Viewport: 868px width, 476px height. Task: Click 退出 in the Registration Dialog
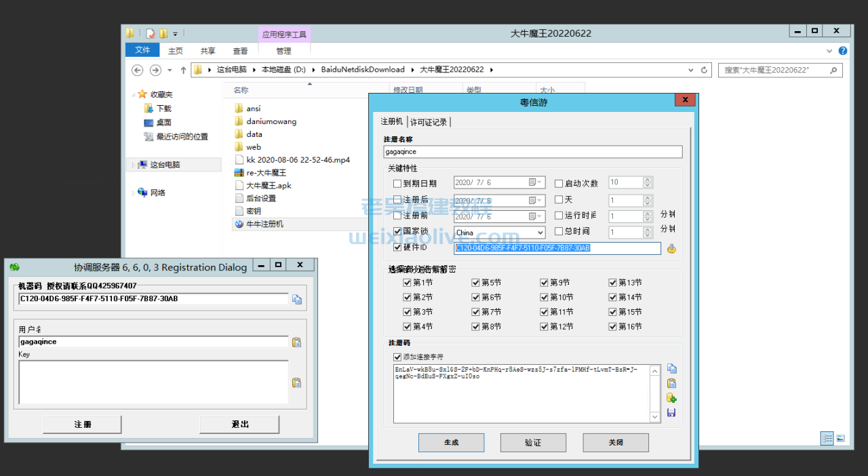(240, 424)
